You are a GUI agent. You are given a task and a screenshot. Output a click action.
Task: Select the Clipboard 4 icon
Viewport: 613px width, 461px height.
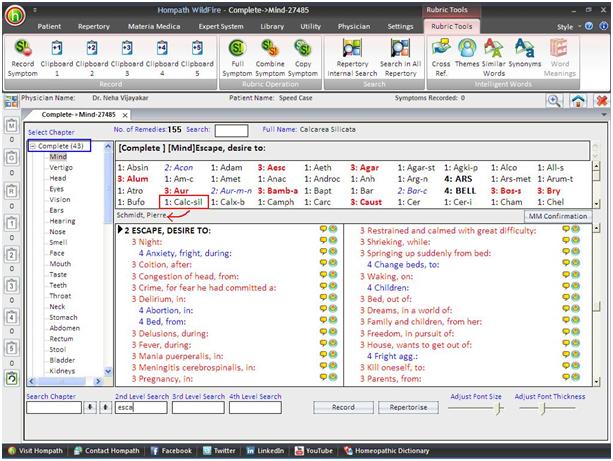tap(162, 48)
